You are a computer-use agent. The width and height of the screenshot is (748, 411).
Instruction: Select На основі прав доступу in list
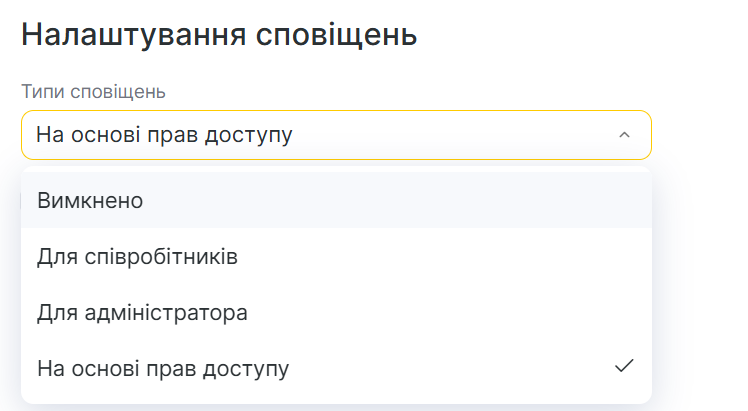163,368
